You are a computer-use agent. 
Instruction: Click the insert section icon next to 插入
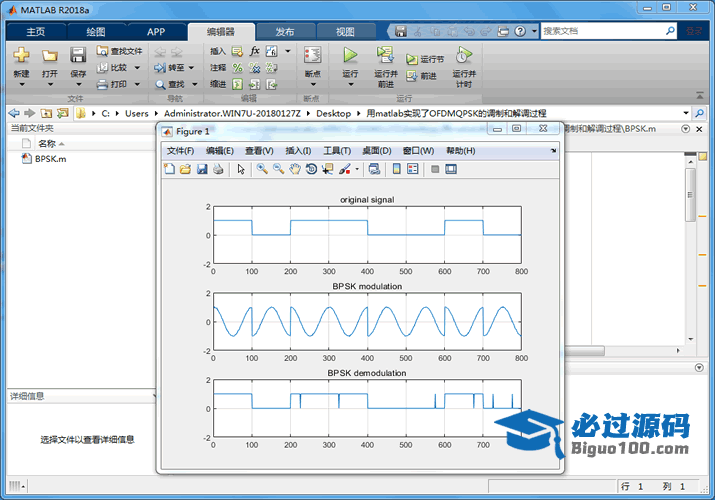pos(237,51)
